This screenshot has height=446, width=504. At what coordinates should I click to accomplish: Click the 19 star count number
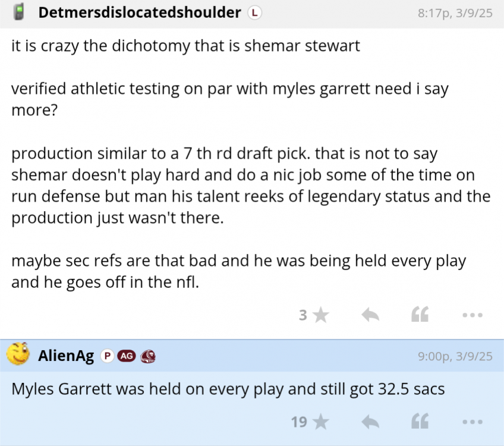(299, 422)
